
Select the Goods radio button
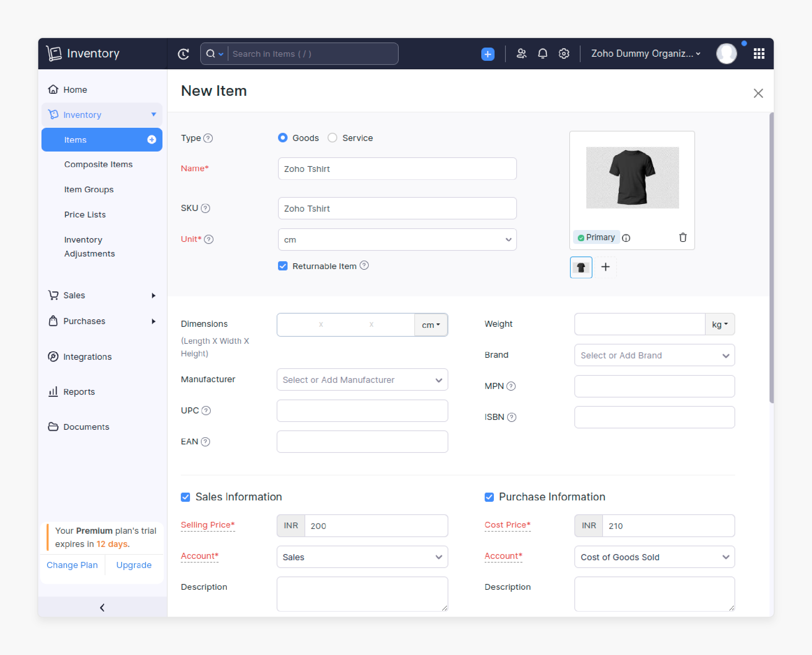pos(282,138)
